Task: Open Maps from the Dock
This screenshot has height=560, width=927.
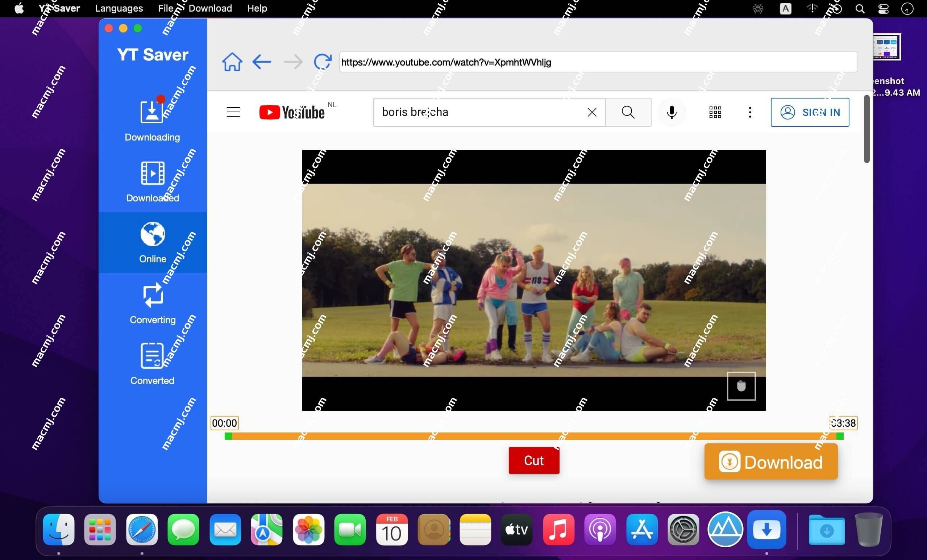Action: tap(267, 530)
